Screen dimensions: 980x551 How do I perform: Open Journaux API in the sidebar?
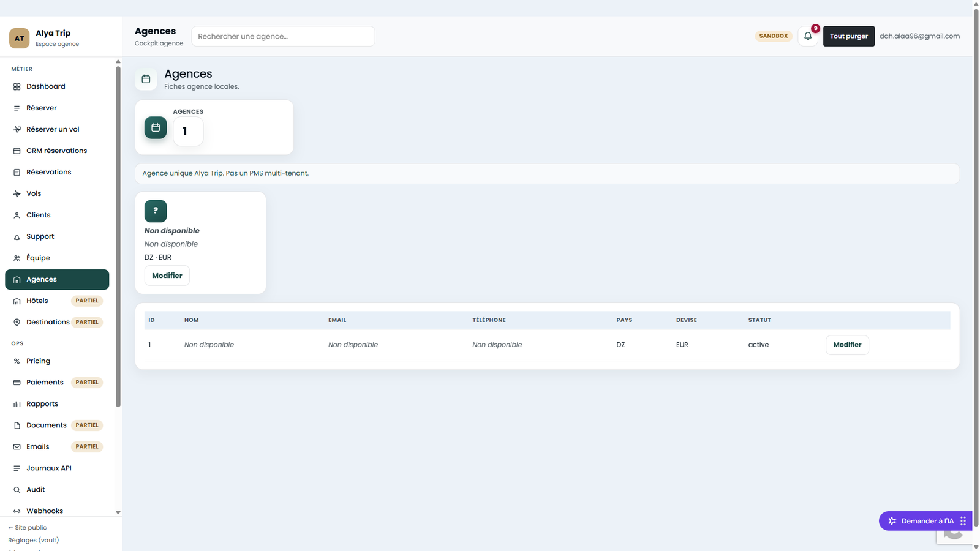[x=57, y=468]
